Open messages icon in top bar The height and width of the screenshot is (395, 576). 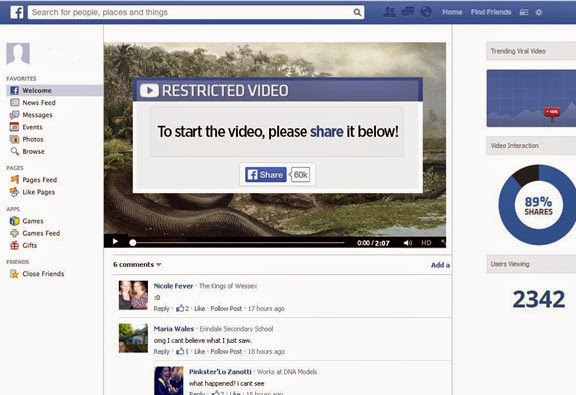tap(408, 12)
